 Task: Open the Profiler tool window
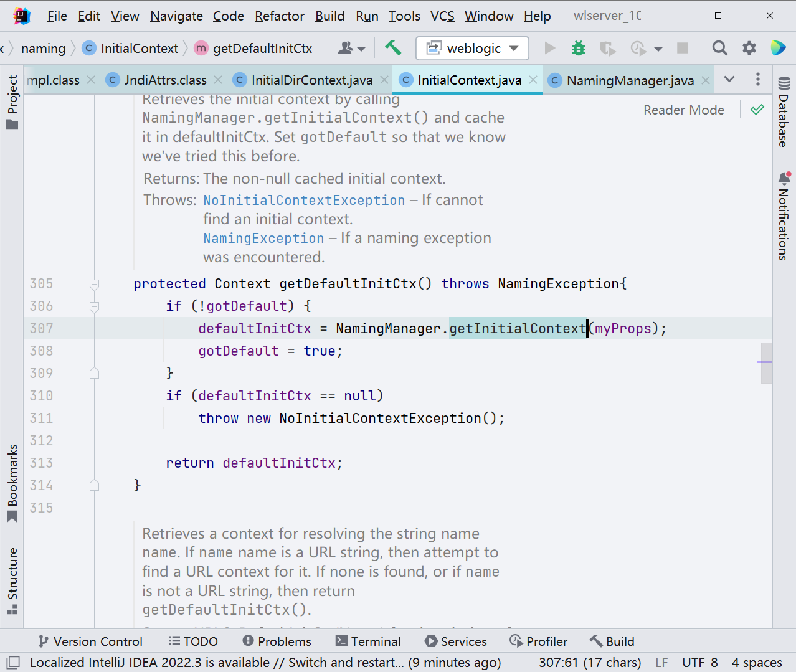(x=539, y=641)
